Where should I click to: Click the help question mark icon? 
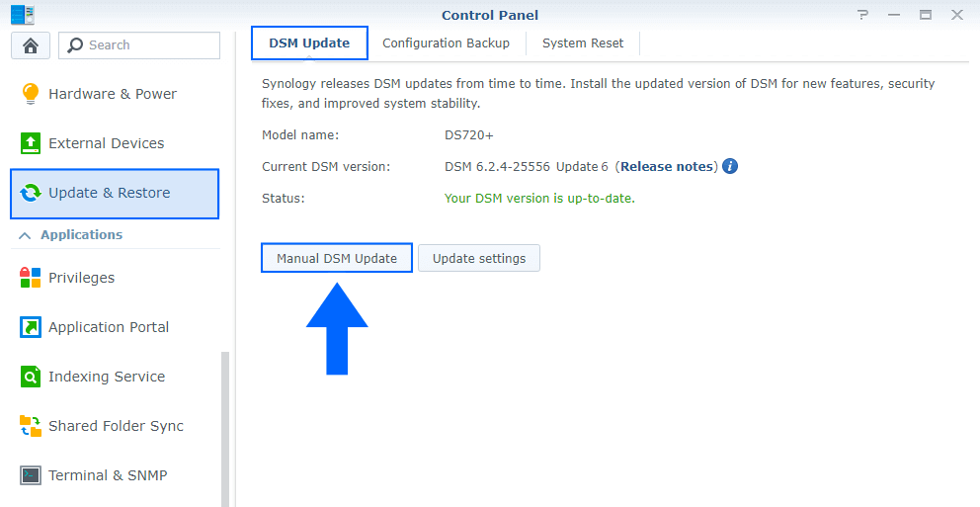click(x=863, y=15)
